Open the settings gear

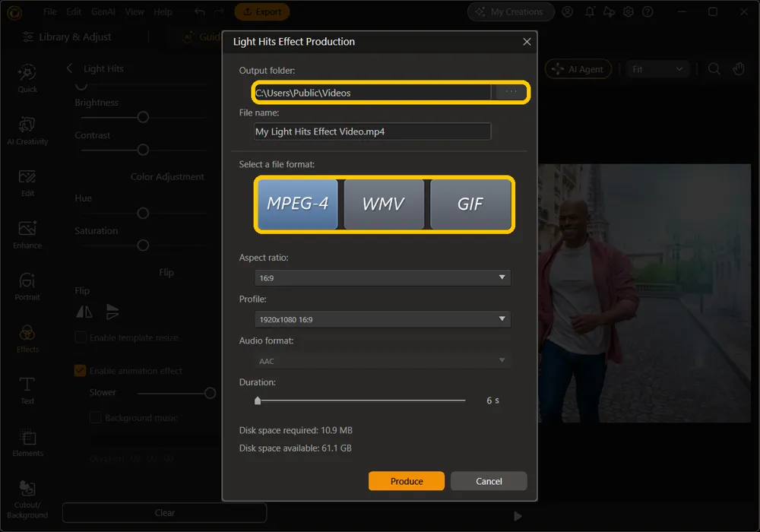[629, 11]
